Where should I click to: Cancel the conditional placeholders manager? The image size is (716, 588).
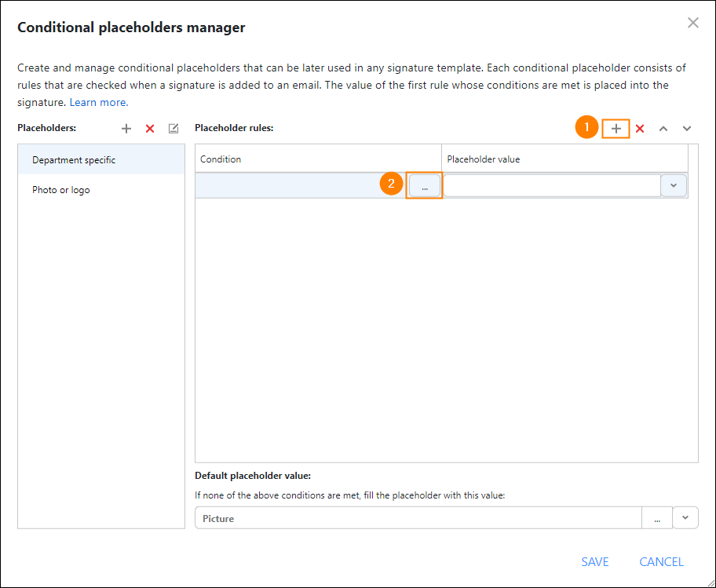[x=661, y=561]
